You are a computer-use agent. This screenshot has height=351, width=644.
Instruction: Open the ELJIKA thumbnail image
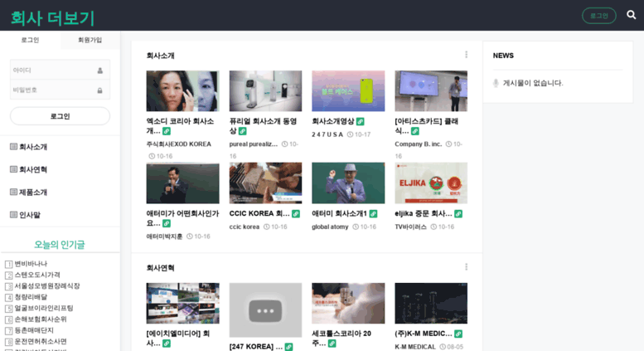pos(431,183)
